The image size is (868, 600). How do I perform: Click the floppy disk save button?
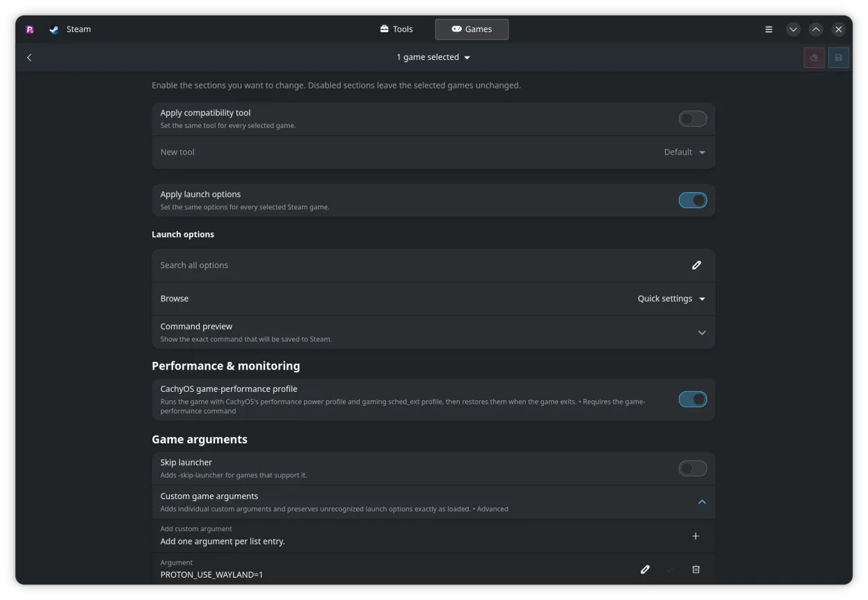pos(838,58)
